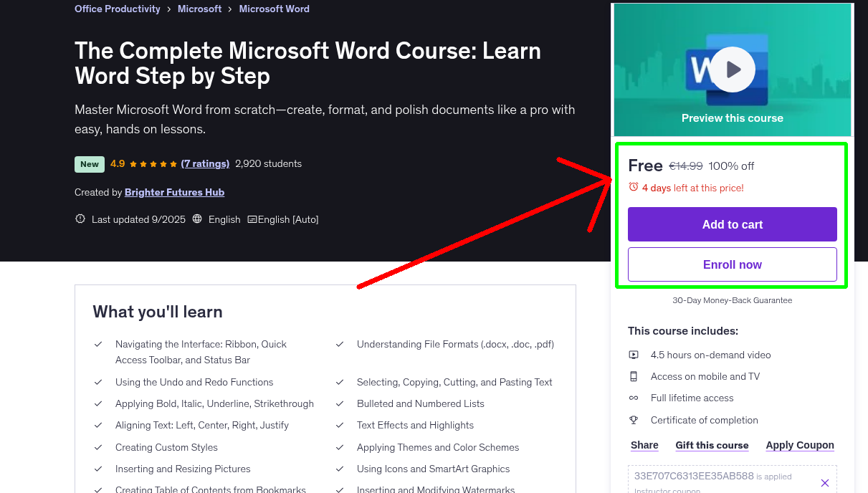Dismiss the applied instructor coupon

point(824,482)
